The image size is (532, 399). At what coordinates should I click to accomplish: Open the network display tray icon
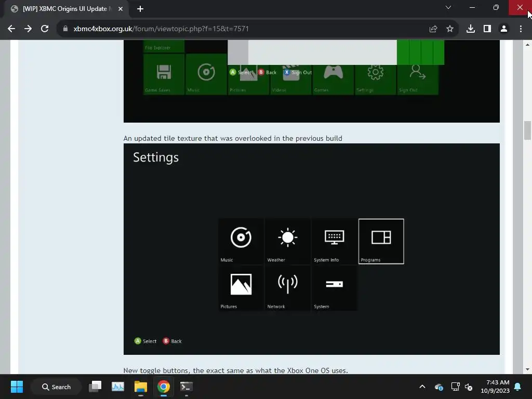455,387
